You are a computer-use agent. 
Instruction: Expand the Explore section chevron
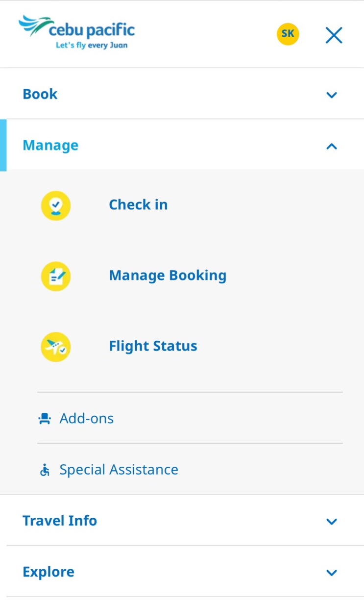pos(332,572)
